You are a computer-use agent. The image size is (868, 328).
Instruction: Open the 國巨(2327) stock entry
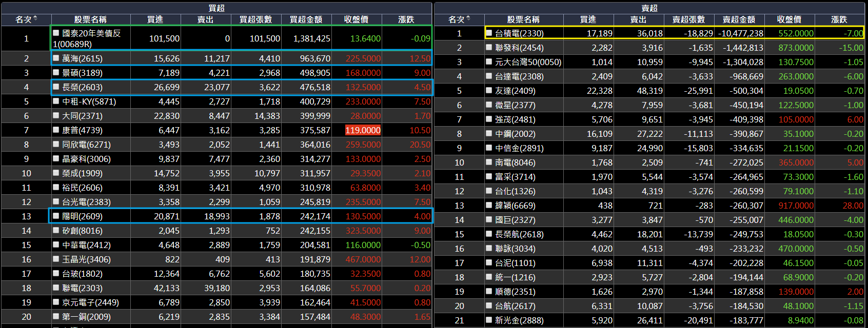[515, 220]
